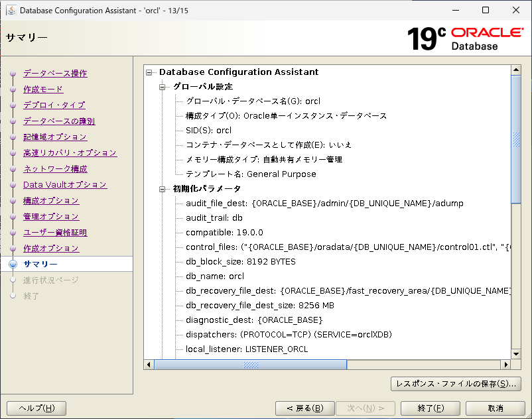Select db_block_size: 8192 BYTES row

[241, 262]
